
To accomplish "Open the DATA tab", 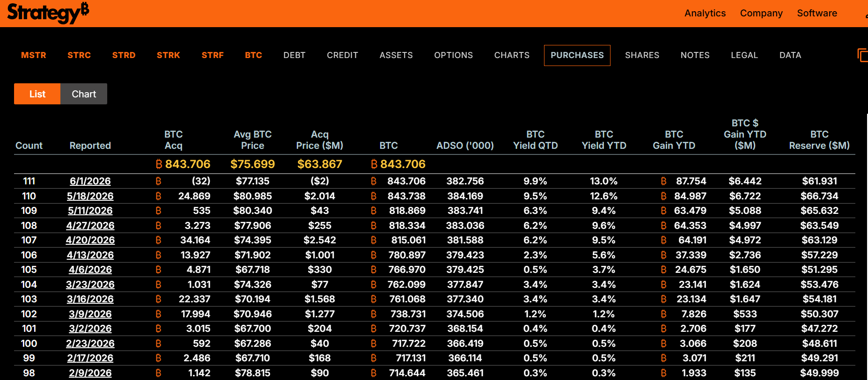I will point(790,55).
